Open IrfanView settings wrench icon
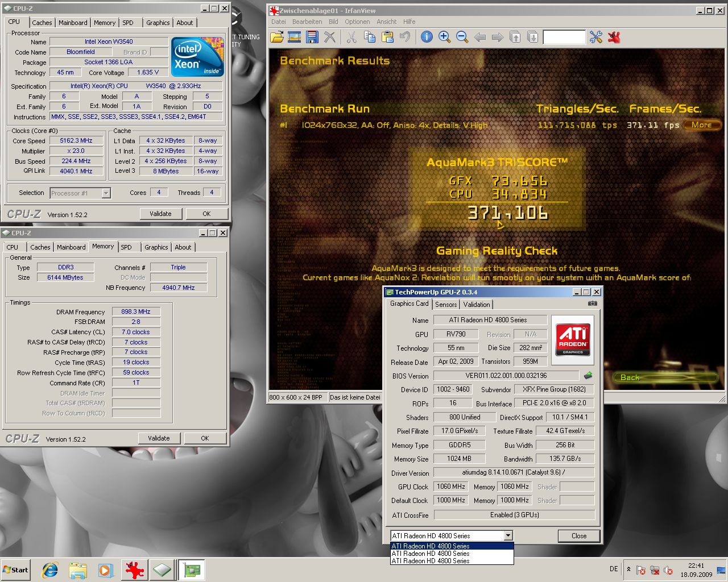The height and width of the screenshot is (582, 728). [595, 38]
